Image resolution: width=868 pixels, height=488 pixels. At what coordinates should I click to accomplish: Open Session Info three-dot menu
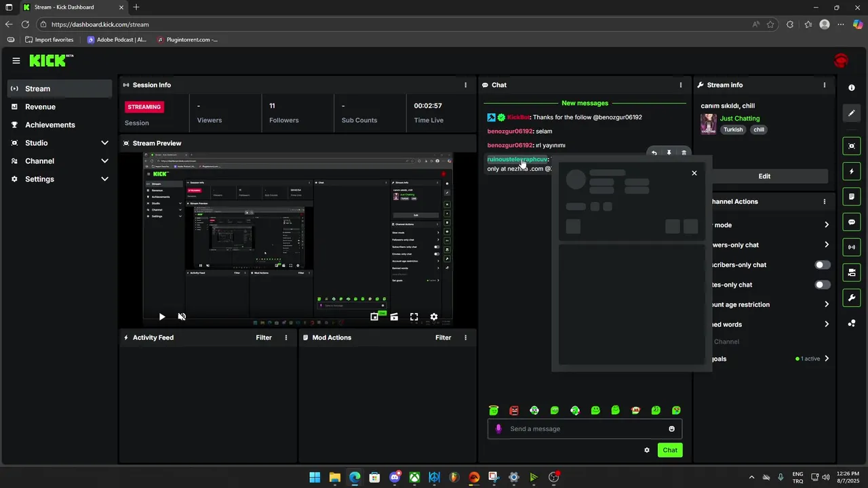[x=465, y=85]
